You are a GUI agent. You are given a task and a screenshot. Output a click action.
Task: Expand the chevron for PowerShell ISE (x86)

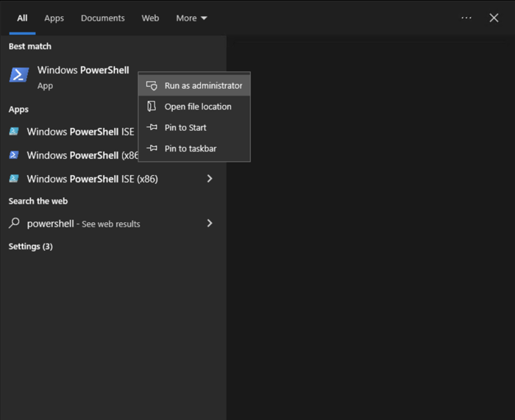[210, 179]
